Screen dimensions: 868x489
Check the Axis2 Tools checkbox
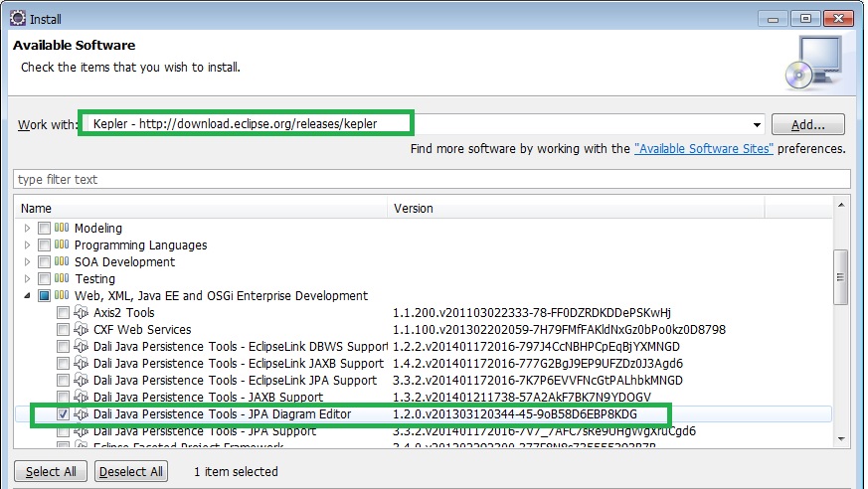(x=64, y=313)
